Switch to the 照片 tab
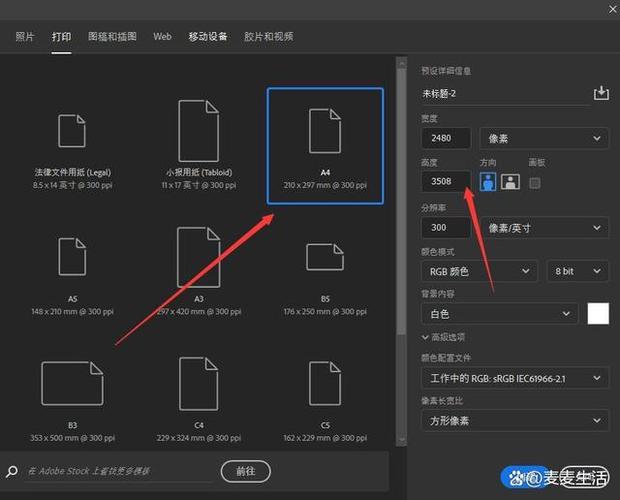 click(25, 37)
